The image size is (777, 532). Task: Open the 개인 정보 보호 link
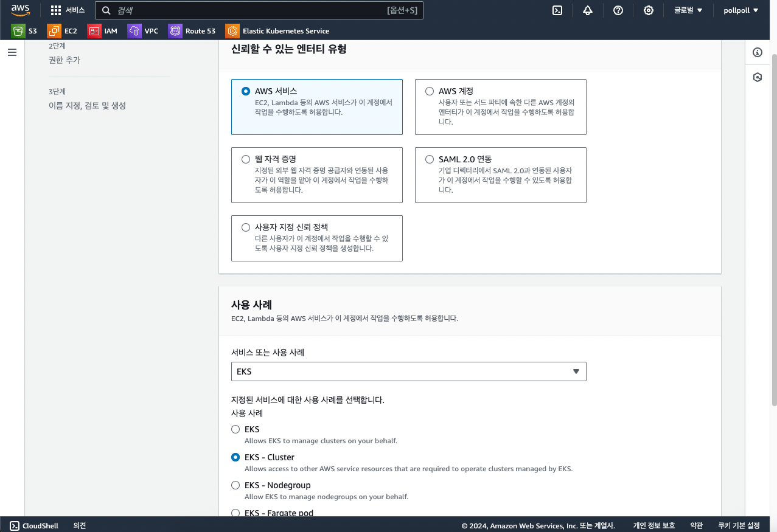(x=654, y=526)
